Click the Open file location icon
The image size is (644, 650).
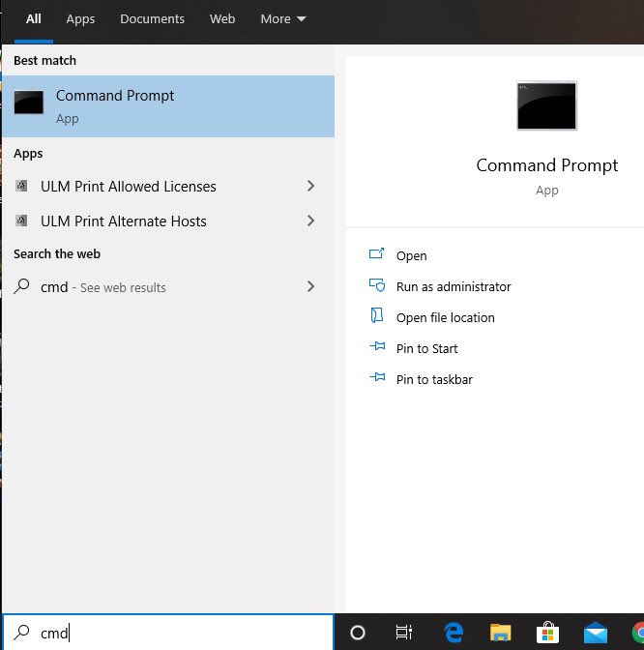pyautogui.click(x=376, y=315)
